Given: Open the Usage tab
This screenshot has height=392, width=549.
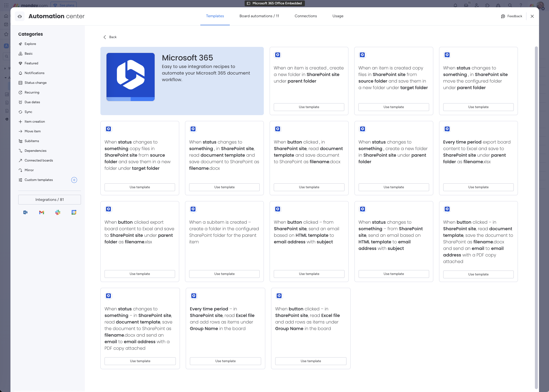Looking at the screenshot, I should pos(338,16).
